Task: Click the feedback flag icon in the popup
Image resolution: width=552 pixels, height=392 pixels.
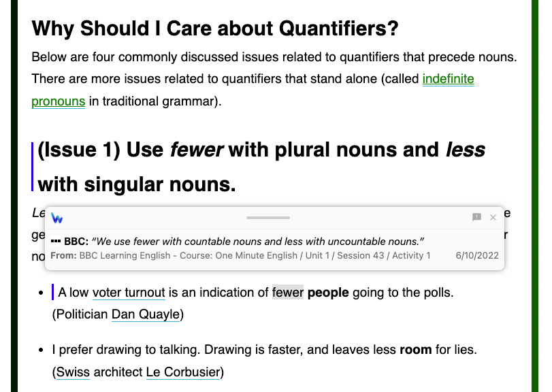Action: (476, 217)
